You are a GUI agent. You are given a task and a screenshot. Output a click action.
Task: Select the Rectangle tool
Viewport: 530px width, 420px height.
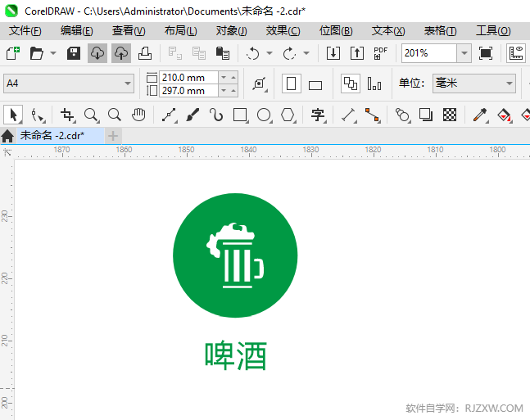click(241, 115)
